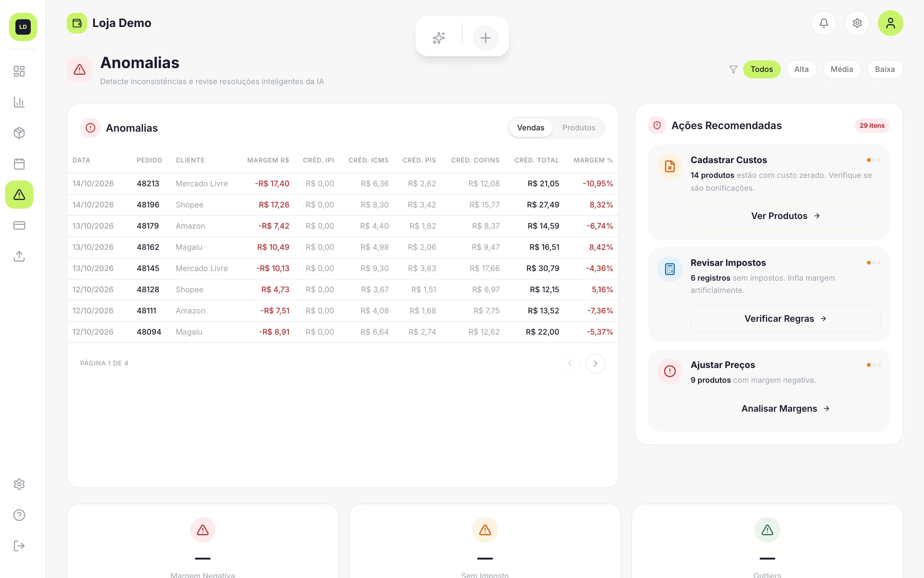This screenshot has width=924, height=578.
Task: Click the Outliers card icon
Action: 767,530
